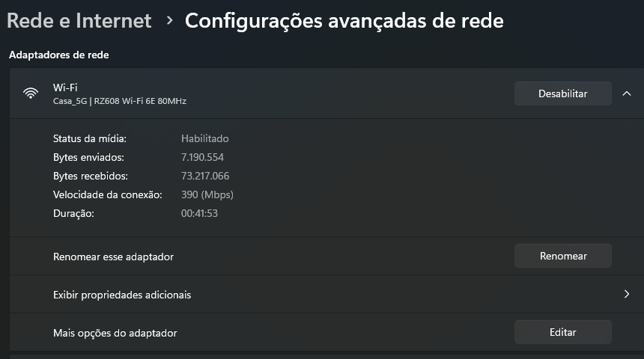Click the Renomear esse adaptador label
The image size is (644, 359).
pos(113,257)
